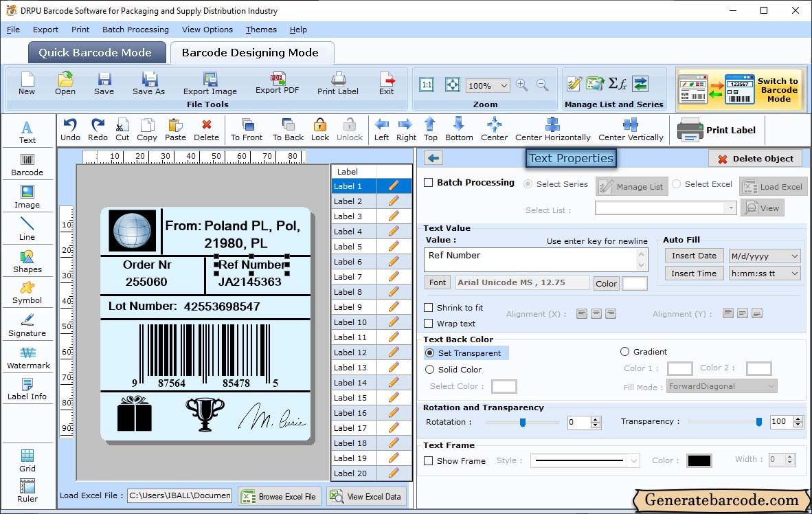Screen dimensions: 812x514
Task: Click Print Label in File Tools
Action: pyautogui.click(x=338, y=84)
